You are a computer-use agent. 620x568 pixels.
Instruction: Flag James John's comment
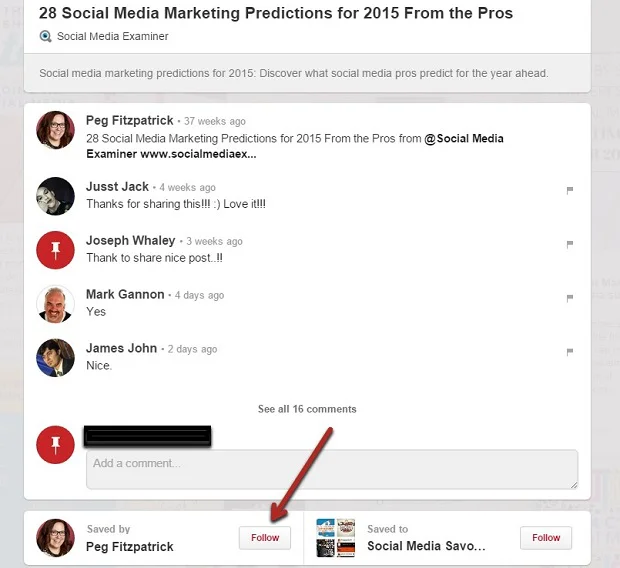(570, 352)
